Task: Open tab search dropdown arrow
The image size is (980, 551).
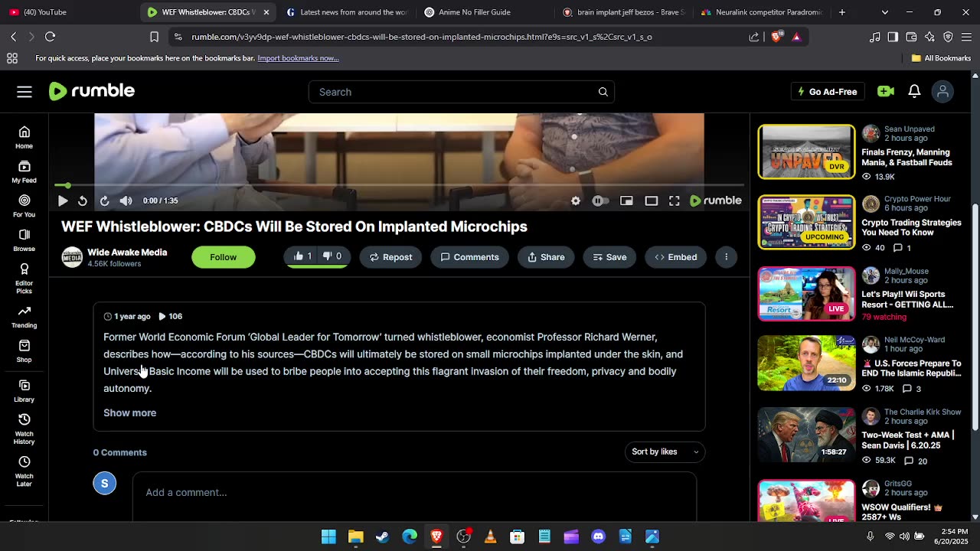Action: [885, 12]
